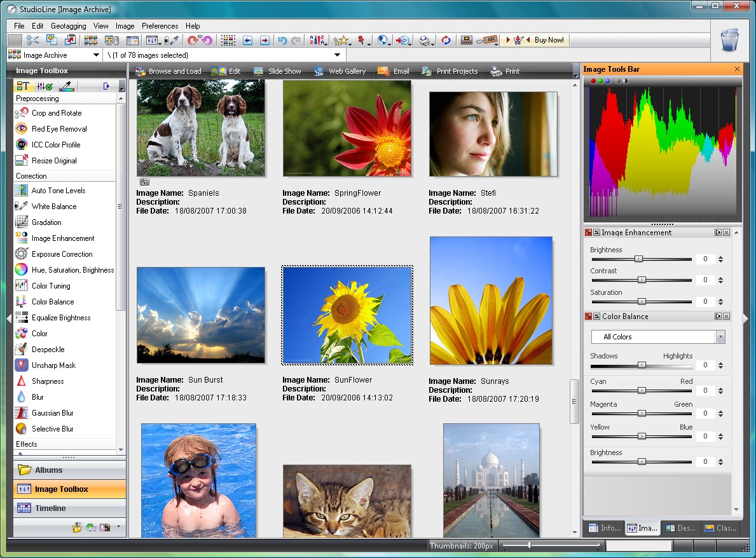756x558 pixels.
Task: Expand the folder path selection dropdown
Action: 336,55
